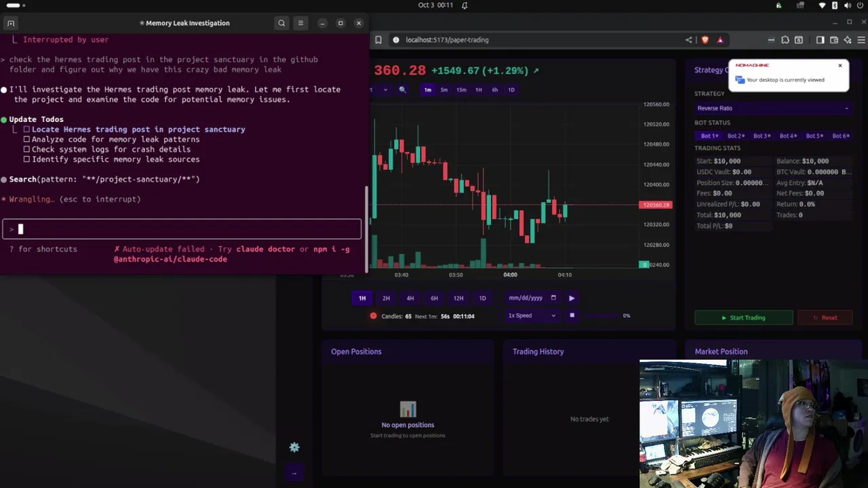This screenshot has width=868, height=488.
Task: Click the terminal window scrollbar
Action: tap(366, 230)
